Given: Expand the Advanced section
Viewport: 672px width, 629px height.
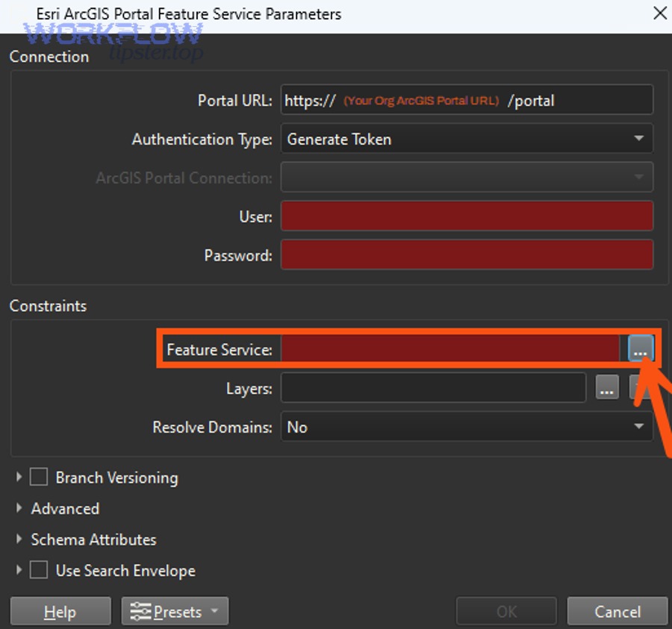Looking at the screenshot, I should [18, 508].
